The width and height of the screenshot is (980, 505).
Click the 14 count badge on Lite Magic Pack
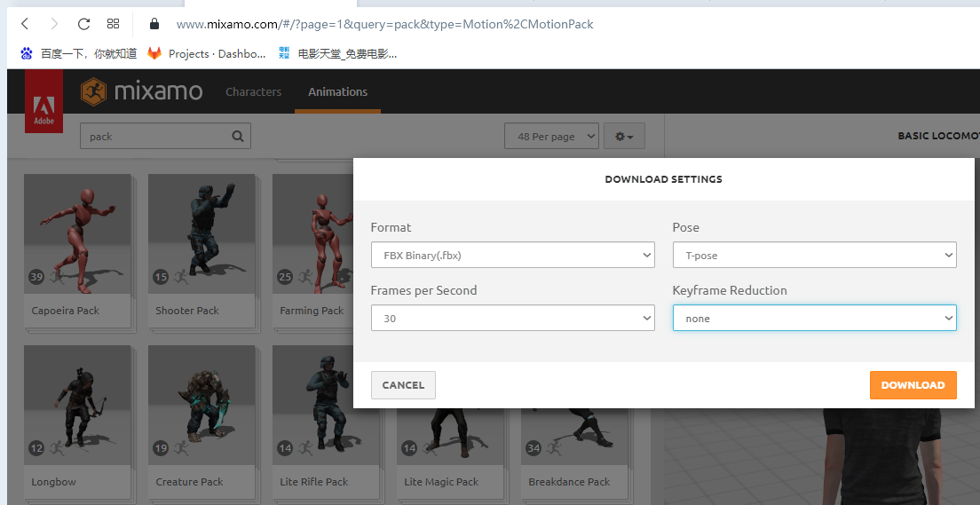coord(409,448)
